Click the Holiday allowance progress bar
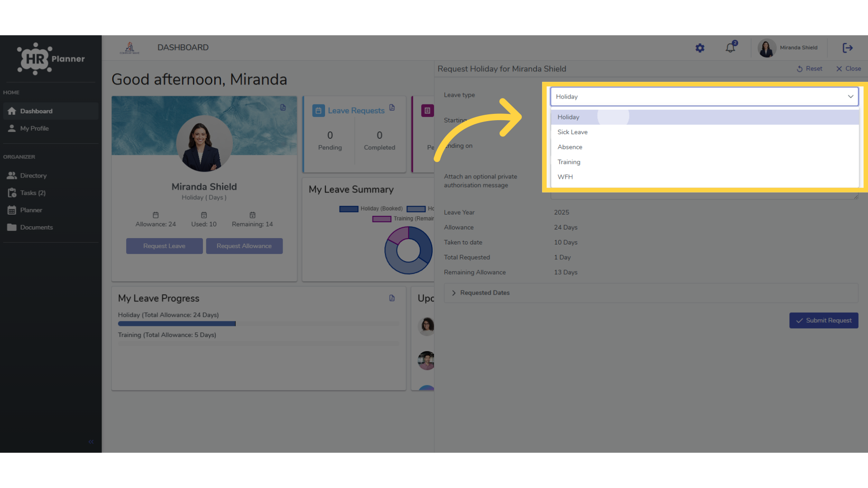 pos(259,324)
